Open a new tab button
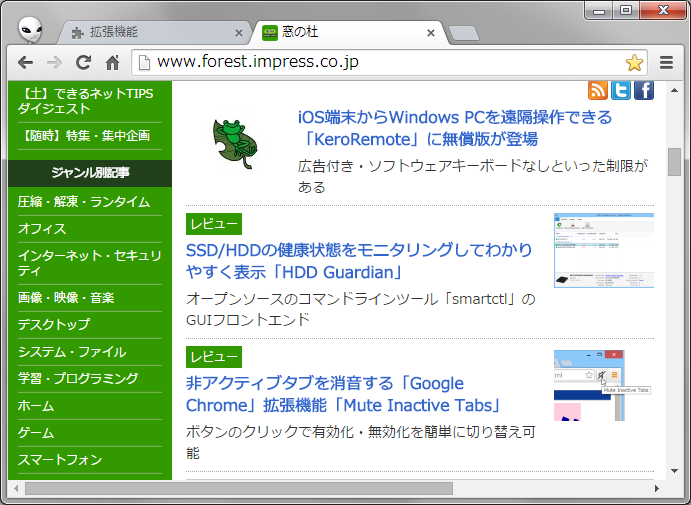 [464, 33]
